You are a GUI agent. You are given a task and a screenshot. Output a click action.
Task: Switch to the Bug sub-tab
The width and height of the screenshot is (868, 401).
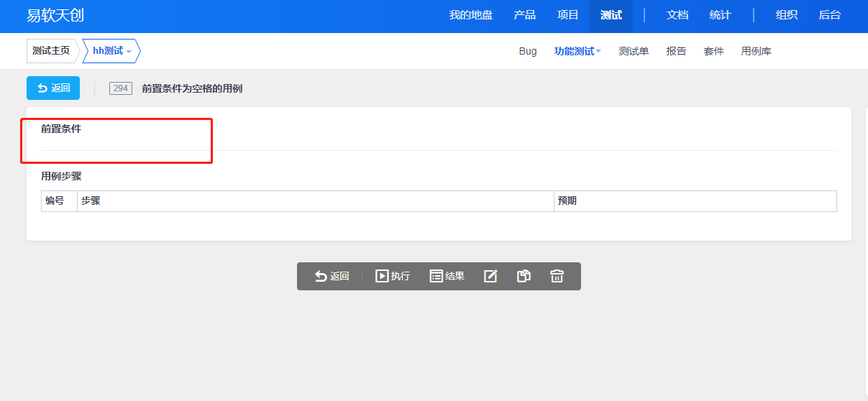point(528,51)
